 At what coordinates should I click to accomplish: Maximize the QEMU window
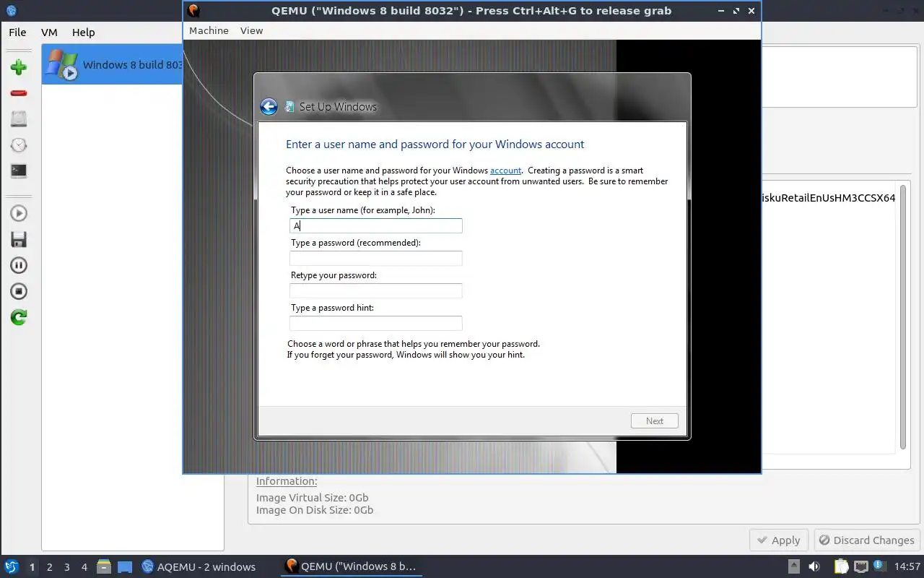point(736,11)
